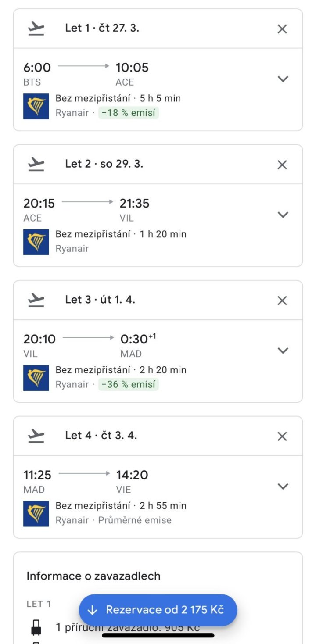
Task: Click the Ryanair logo for VIL–MAD flight
Action: coord(36,378)
